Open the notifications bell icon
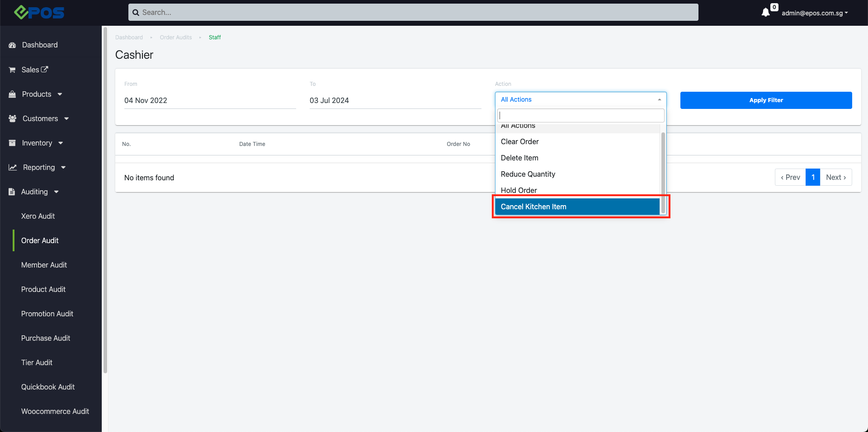The width and height of the screenshot is (868, 432). [x=765, y=13]
